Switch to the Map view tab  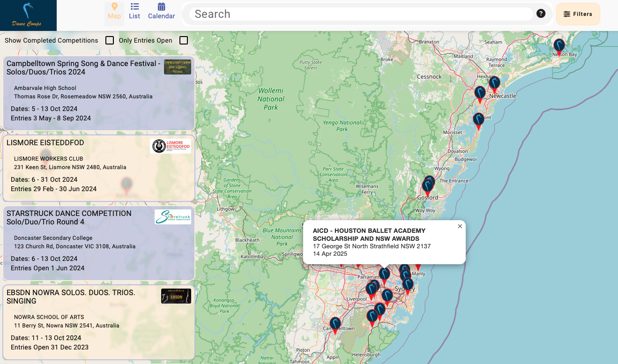coord(114,11)
